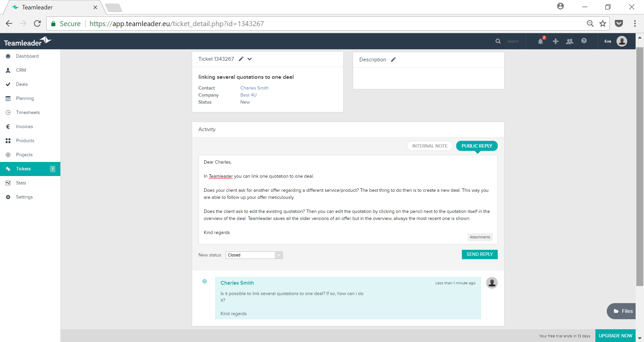Viewport: 644px width, 342px height.
Task: Click the Planning calendar icon in sidebar
Action: 8,99
